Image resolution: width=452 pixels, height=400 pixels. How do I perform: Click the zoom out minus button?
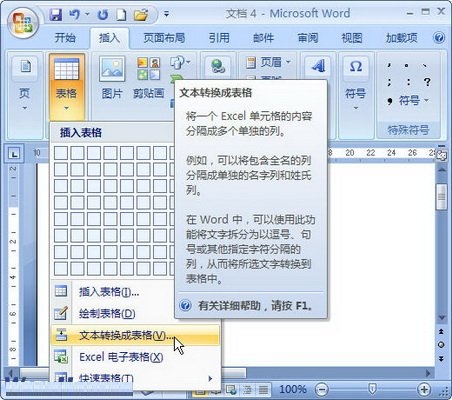[321, 389]
